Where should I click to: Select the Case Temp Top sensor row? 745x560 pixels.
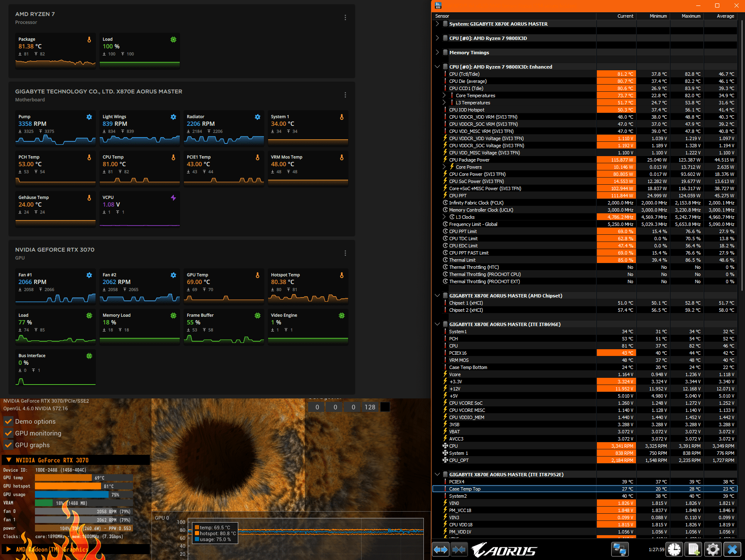(x=585, y=489)
